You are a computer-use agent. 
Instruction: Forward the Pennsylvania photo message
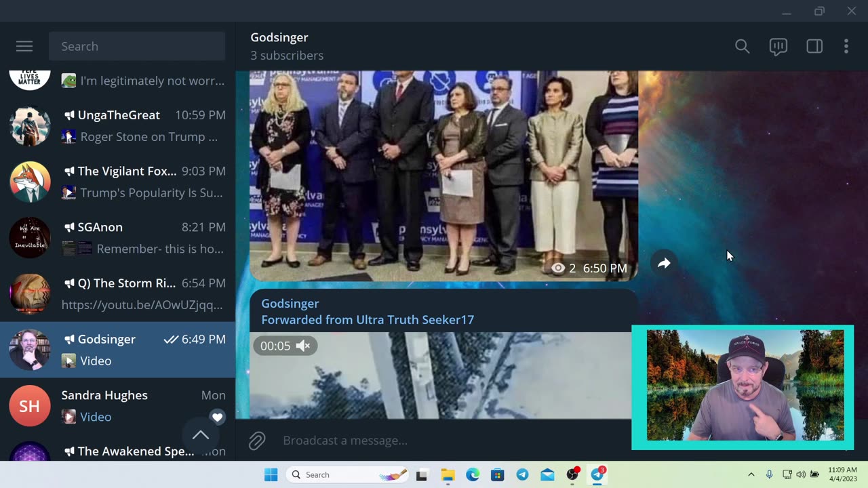[664, 263]
